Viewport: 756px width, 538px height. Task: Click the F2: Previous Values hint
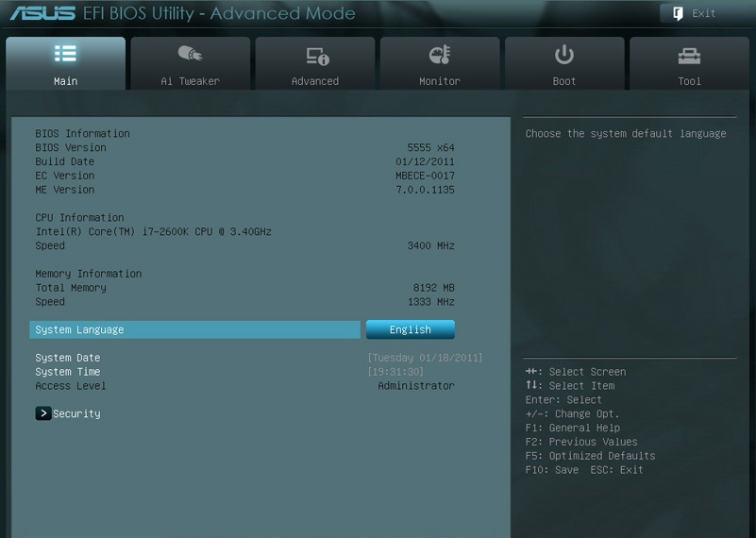(581, 442)
